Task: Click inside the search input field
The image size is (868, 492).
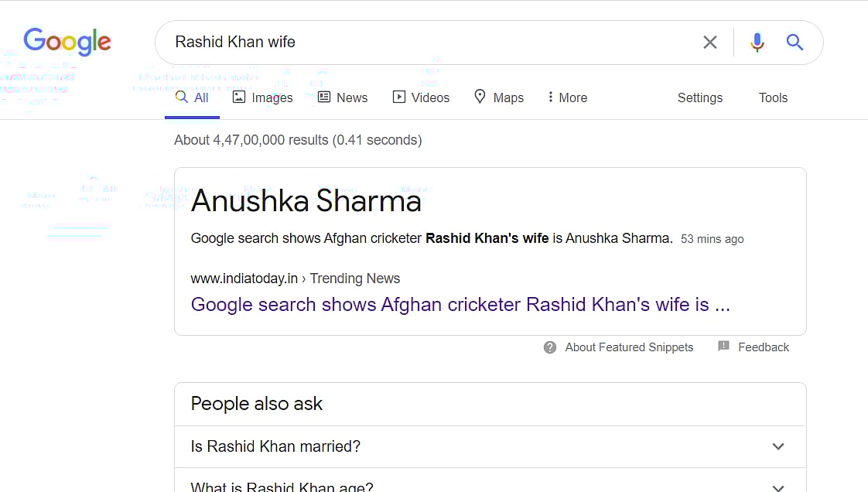Action: 425,42
